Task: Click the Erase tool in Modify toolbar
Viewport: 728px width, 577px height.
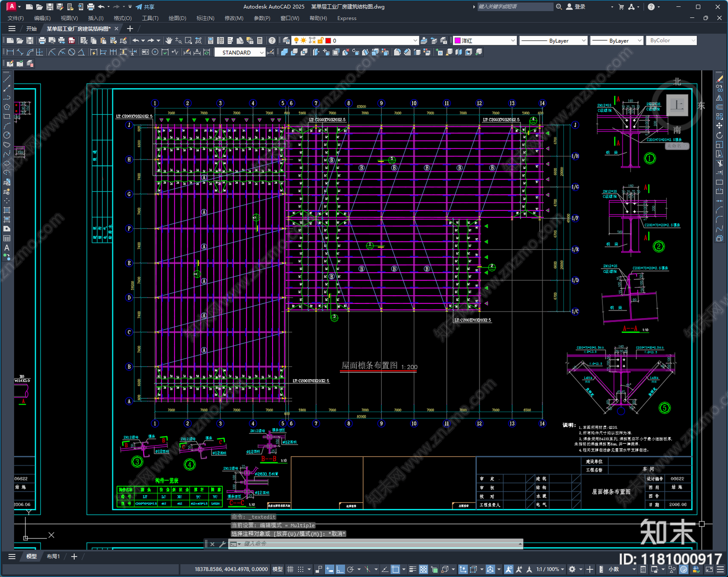Action: (719, 79)
